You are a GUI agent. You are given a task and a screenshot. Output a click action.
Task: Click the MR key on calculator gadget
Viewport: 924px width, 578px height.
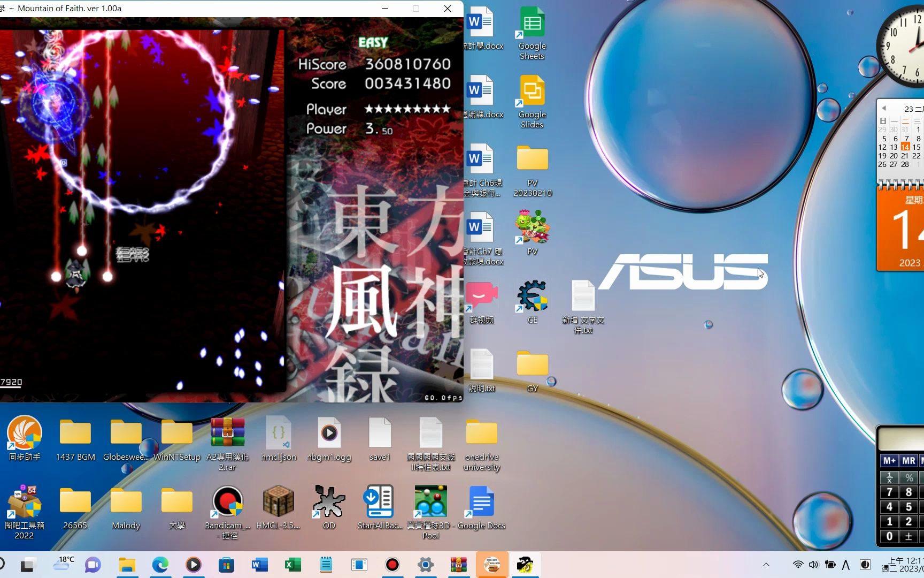tap(908, 461)
